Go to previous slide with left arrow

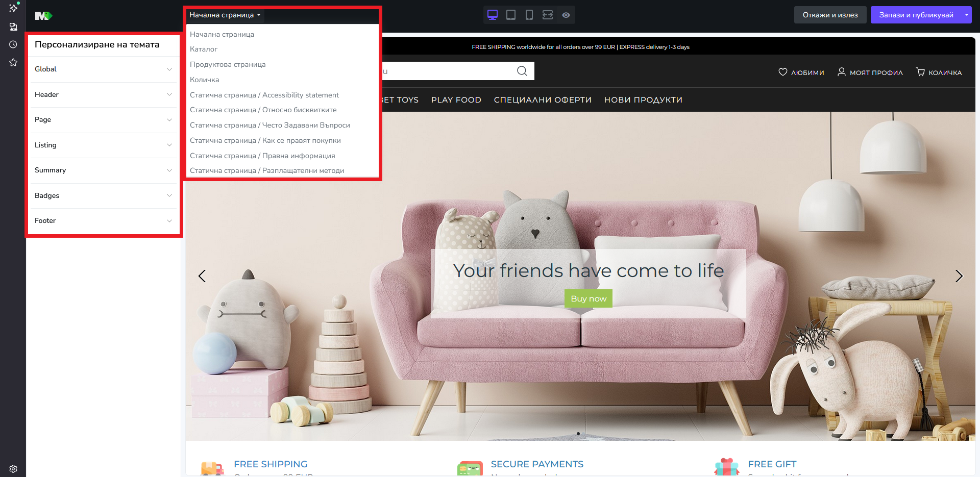pos(202,276)
